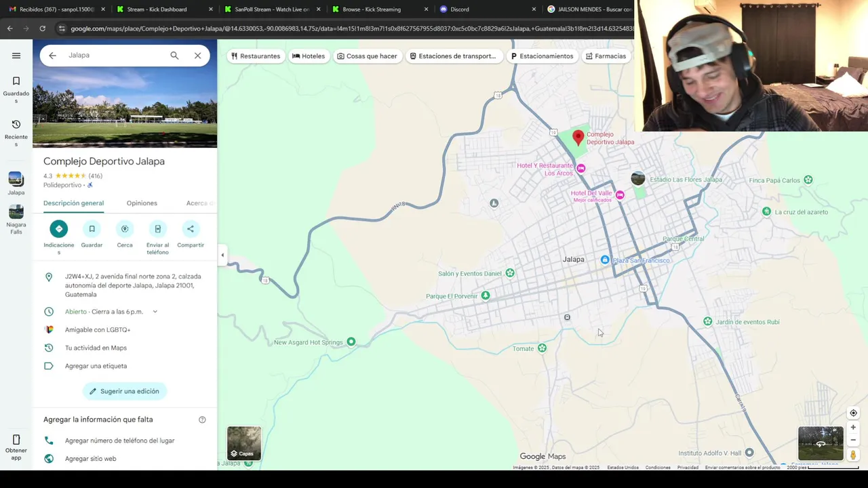Click the Hotel Y Restaurante Los Arcos marker
The width and height of the screenshot is (868, 488).
pos(580,168)
